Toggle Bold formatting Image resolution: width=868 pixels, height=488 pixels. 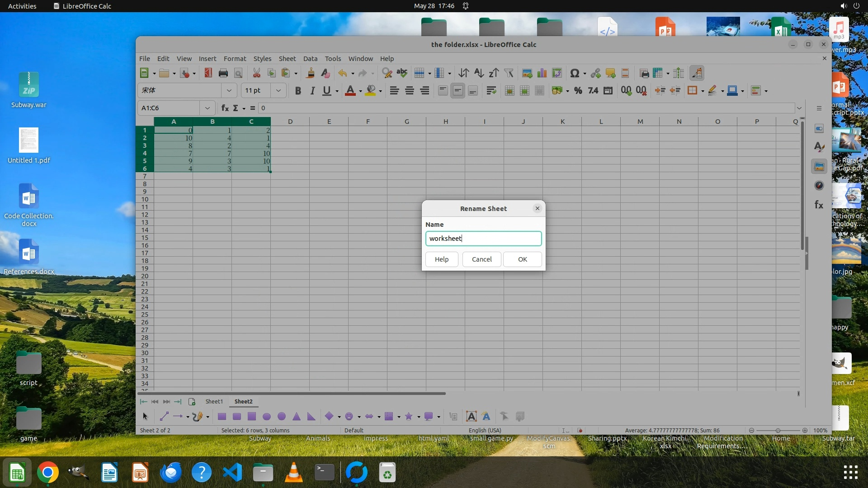[x=297, y=91]
